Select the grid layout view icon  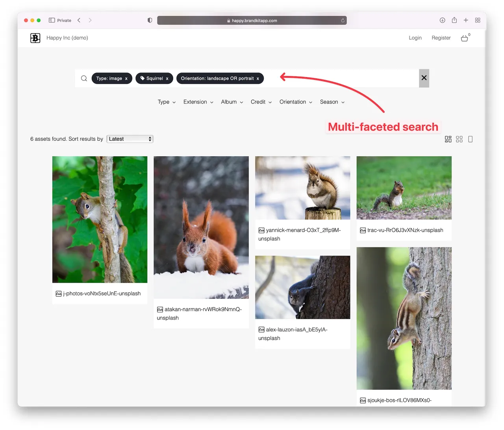coord(459,139)
